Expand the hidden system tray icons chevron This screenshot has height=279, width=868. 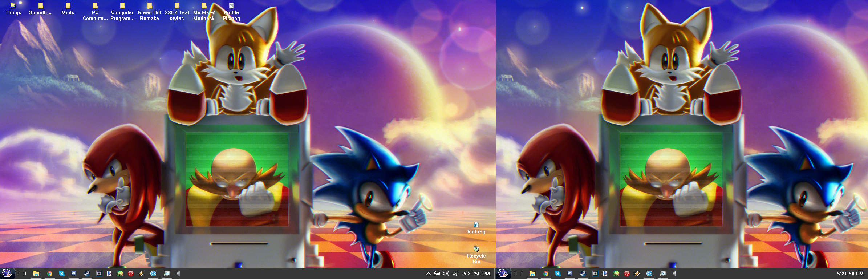point(428,274)
